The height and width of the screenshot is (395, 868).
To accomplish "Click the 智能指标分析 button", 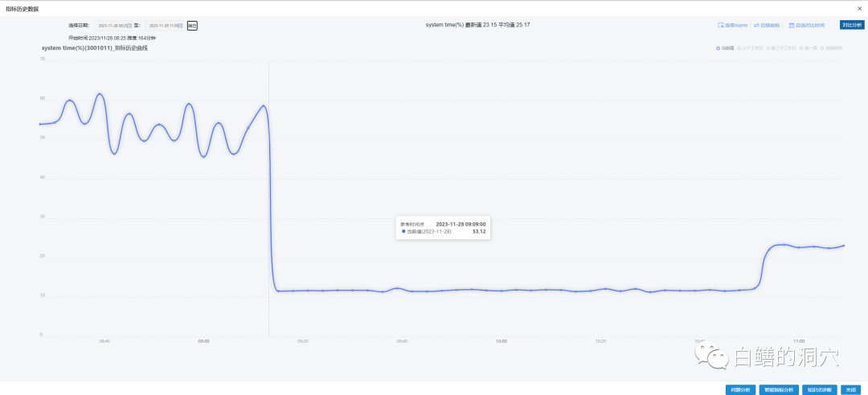I will pyautogui.click(x=778, y=389).
